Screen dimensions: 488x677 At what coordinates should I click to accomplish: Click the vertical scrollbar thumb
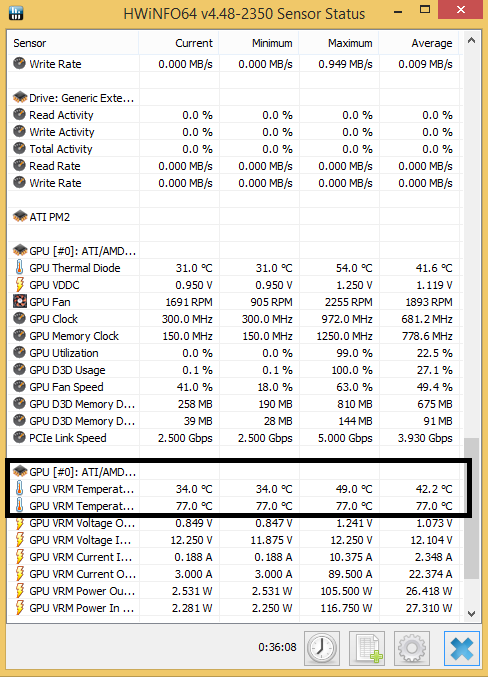[472, 508]
